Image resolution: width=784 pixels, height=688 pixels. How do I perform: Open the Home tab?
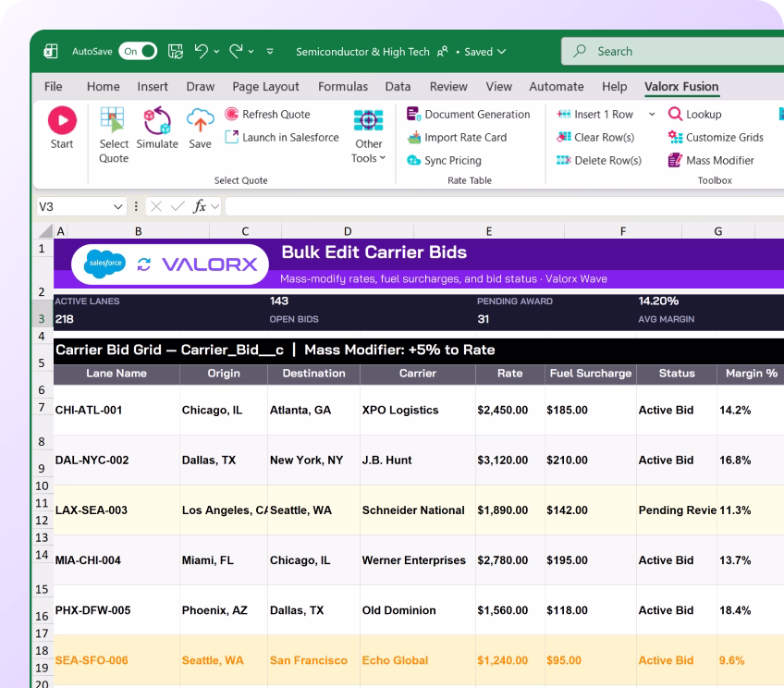(103, 87)
